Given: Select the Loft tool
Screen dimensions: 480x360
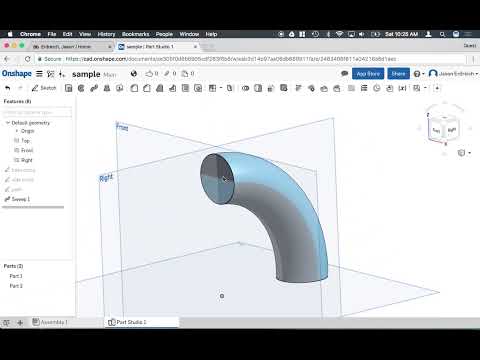Looking at the screenshot, I should click(x=107, y=88).
